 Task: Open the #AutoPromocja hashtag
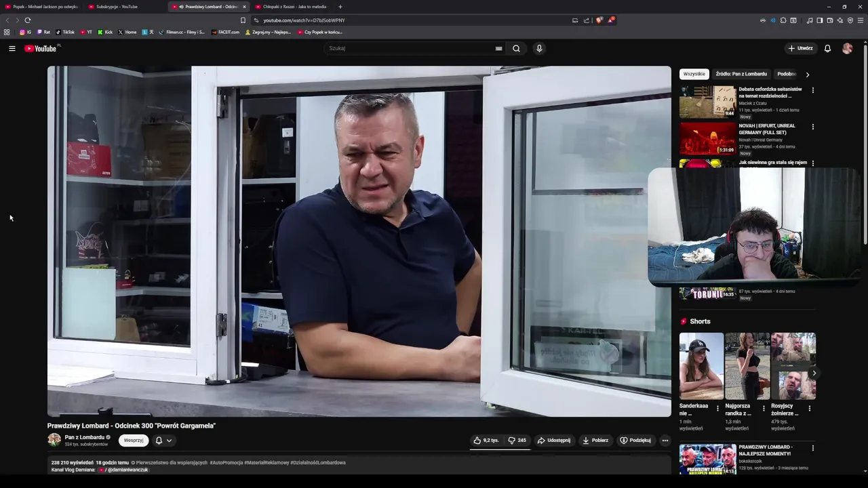(226, 462)
